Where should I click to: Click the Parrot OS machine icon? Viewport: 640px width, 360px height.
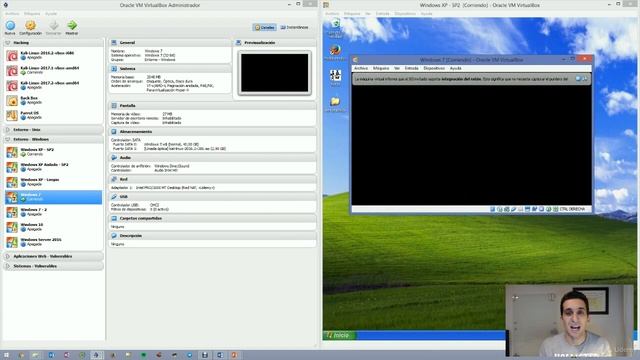pos(12,116)
